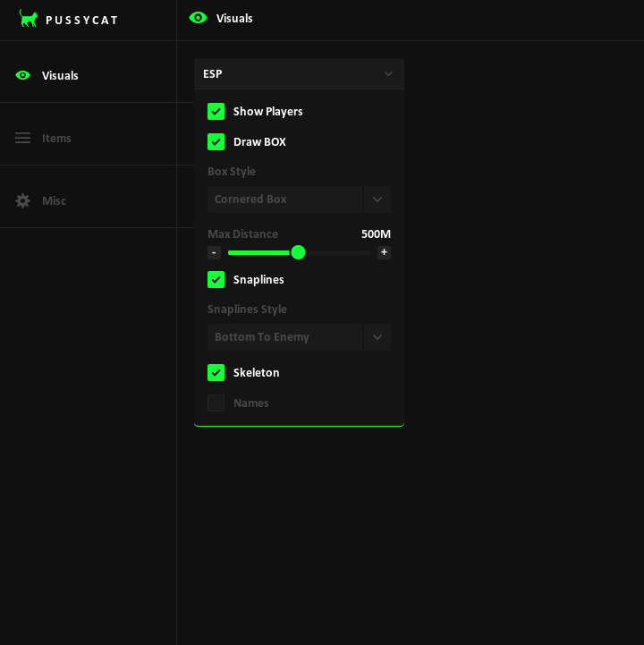Click the Cornered Box selection field
644x645 pixels.
(x=284, y=199)
